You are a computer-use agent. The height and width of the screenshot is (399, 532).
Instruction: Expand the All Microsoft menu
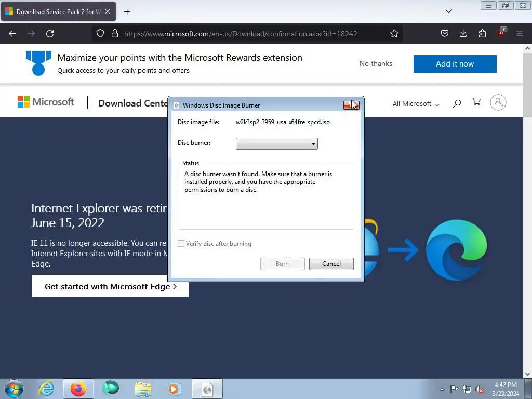(416, 104)
